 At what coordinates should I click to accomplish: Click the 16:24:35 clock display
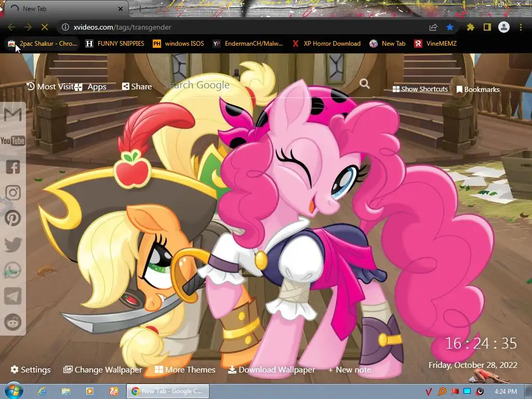(x=481, y=343)
